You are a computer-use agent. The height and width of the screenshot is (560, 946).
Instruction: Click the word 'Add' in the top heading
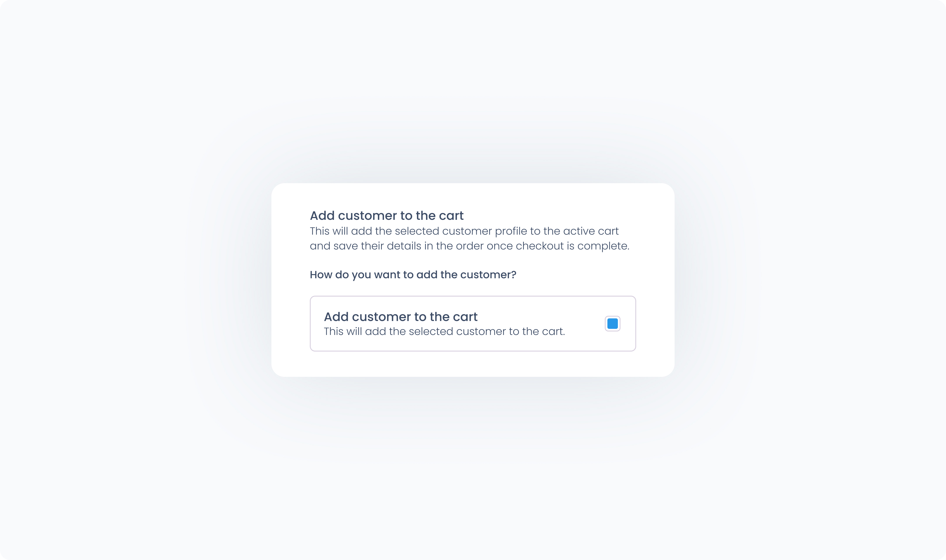322,215
